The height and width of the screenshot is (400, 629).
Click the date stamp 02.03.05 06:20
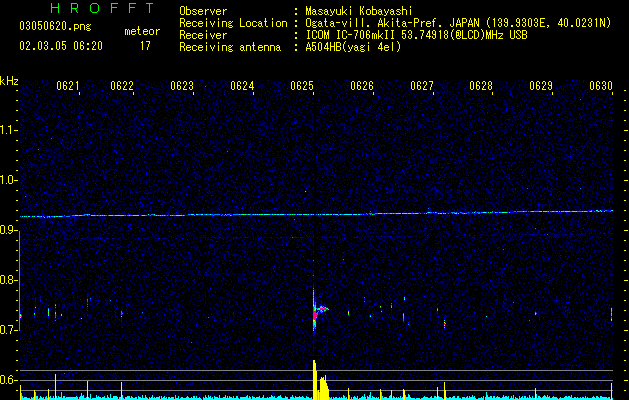coord(61,46)
